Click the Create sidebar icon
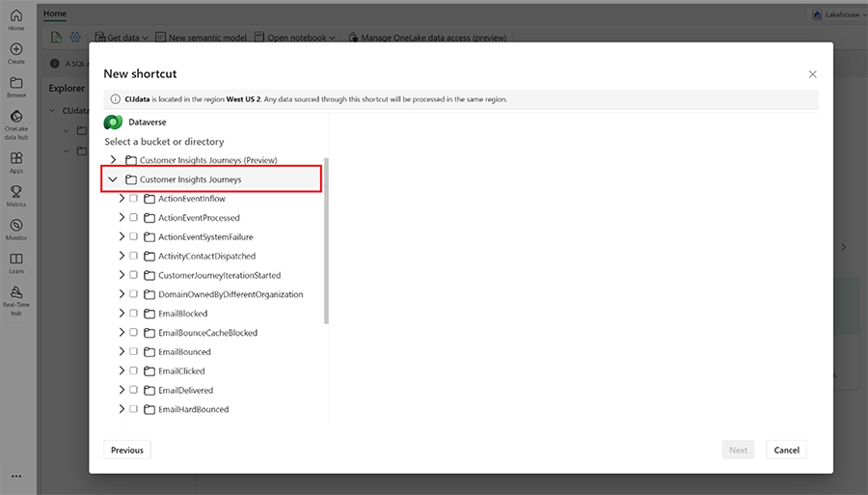 point(16,54)
